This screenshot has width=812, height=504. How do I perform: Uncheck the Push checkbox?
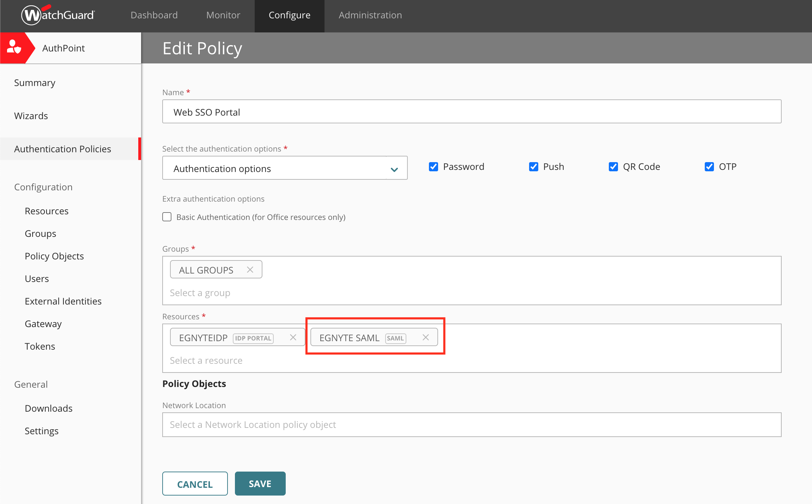tap(534, 167)
